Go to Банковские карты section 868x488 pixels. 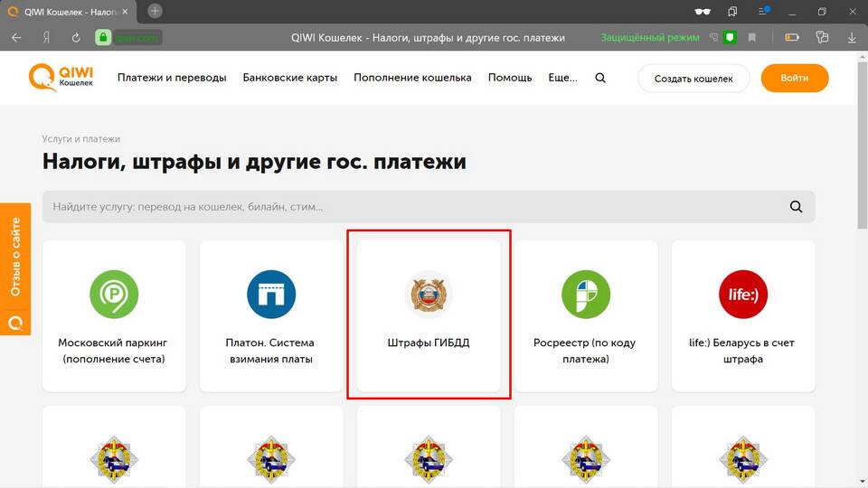pos(289,78)
